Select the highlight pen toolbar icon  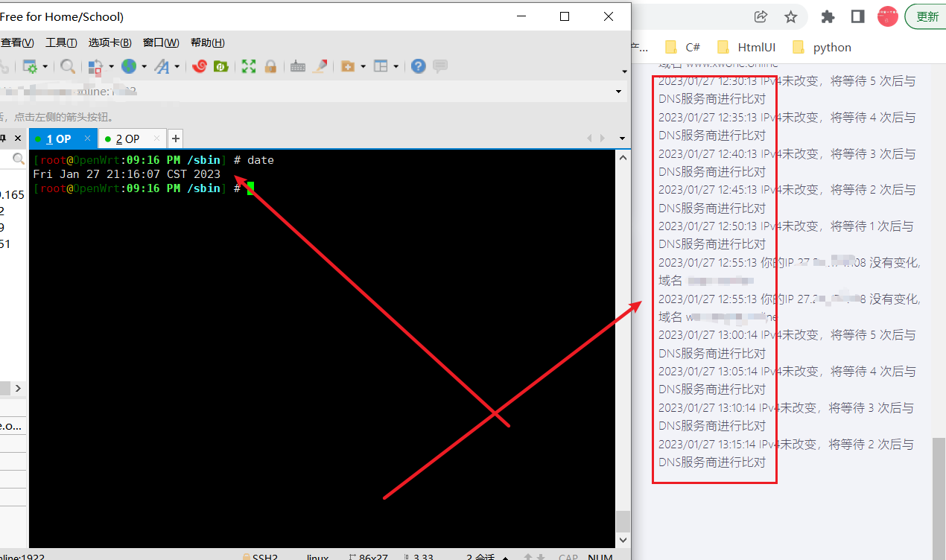[320, 66]
